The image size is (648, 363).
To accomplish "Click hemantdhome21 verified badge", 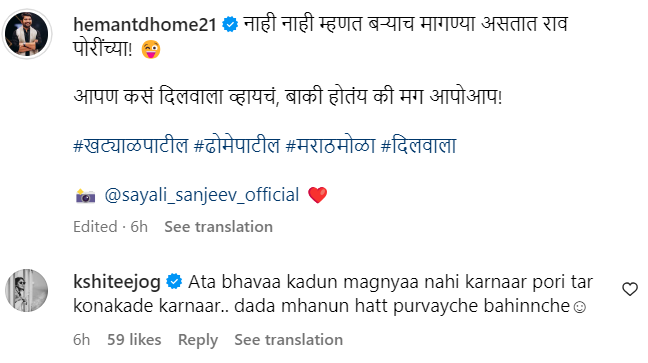I will pos(230,24).
